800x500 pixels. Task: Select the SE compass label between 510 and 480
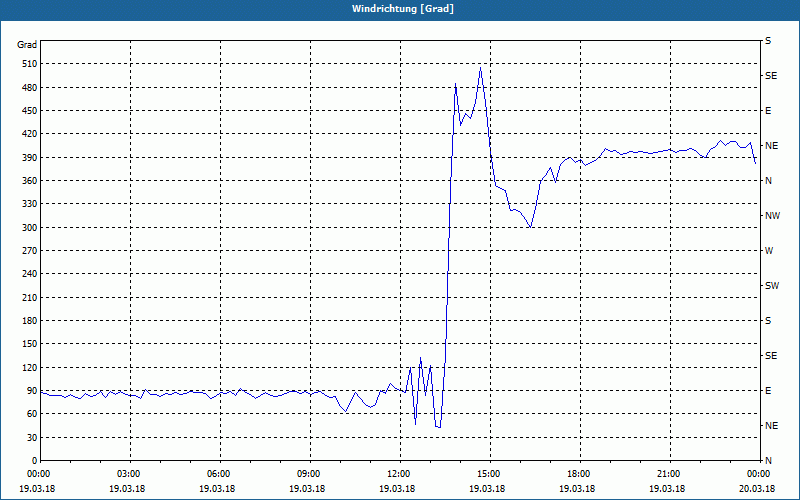point(771,76)
